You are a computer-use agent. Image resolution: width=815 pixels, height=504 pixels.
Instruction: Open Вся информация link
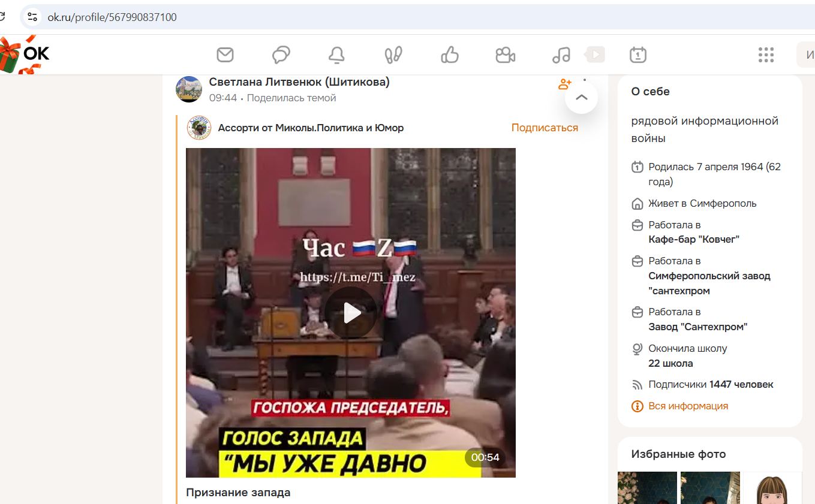point(688,406)
